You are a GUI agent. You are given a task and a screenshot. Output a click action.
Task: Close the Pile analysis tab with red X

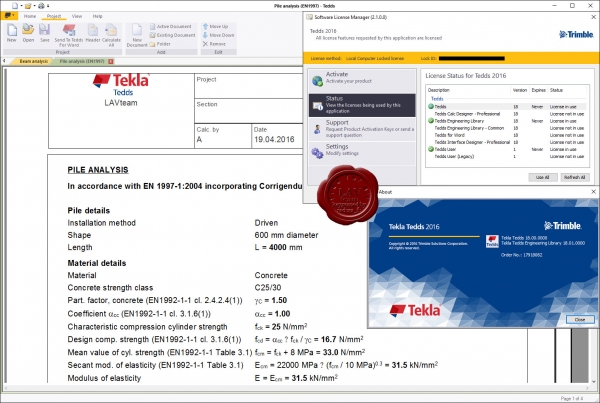(111, 61)
